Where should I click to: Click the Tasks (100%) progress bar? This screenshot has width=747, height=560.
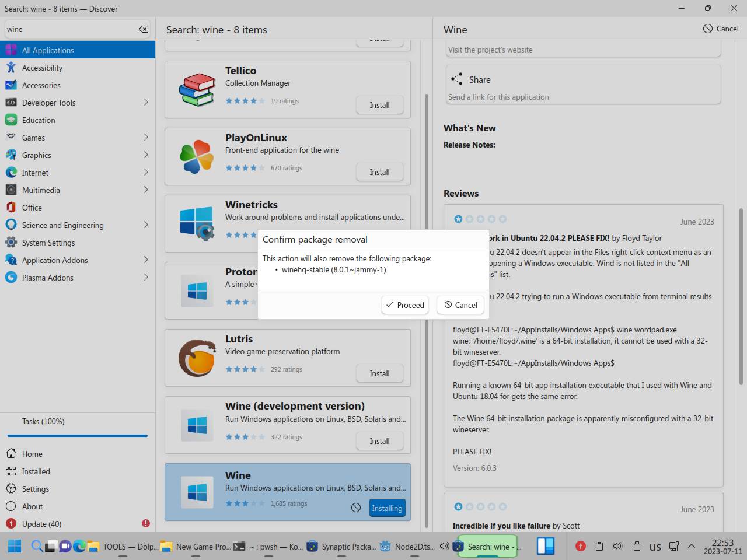78,436
